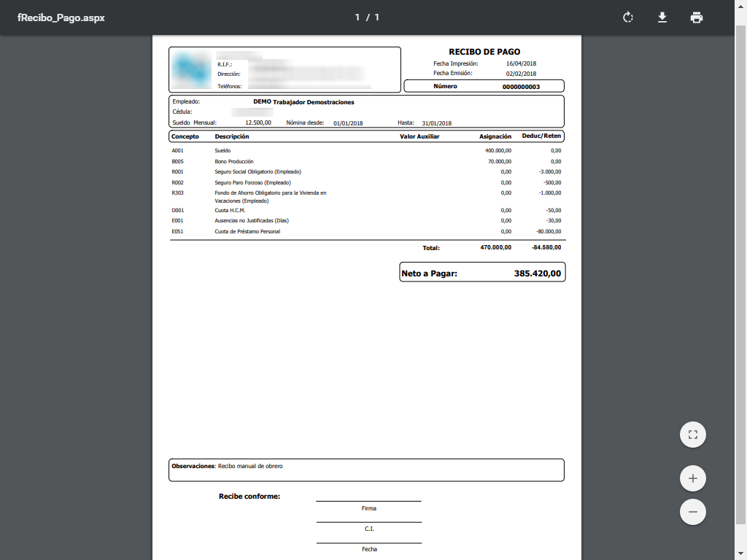Print the receipt document
The height and width of the screenshot is (560, 747).
[x=697, y=17]
